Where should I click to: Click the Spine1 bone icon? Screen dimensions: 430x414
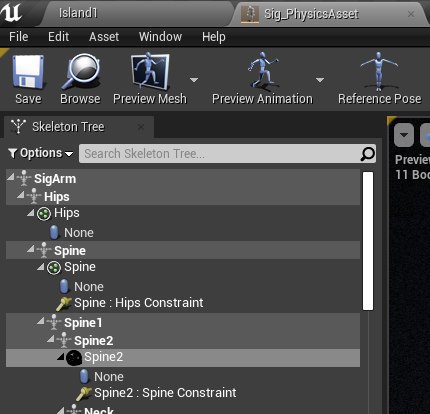tap(54, 322)
